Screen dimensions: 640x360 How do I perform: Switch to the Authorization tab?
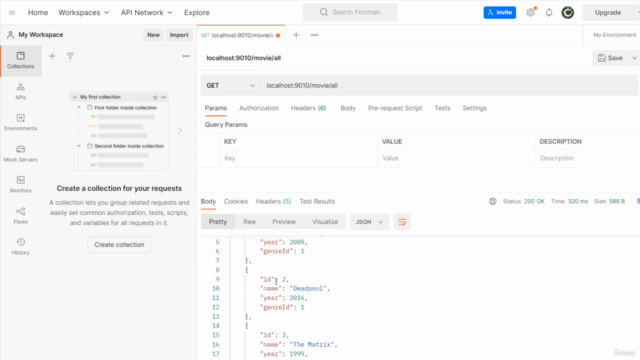click(x=259, y=108)
